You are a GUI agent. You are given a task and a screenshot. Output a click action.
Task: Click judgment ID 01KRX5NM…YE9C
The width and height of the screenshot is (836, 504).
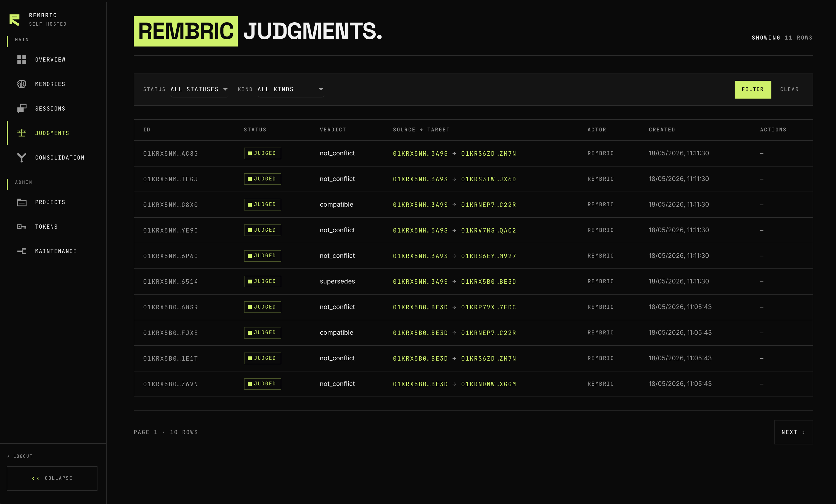tap(171, 230)
